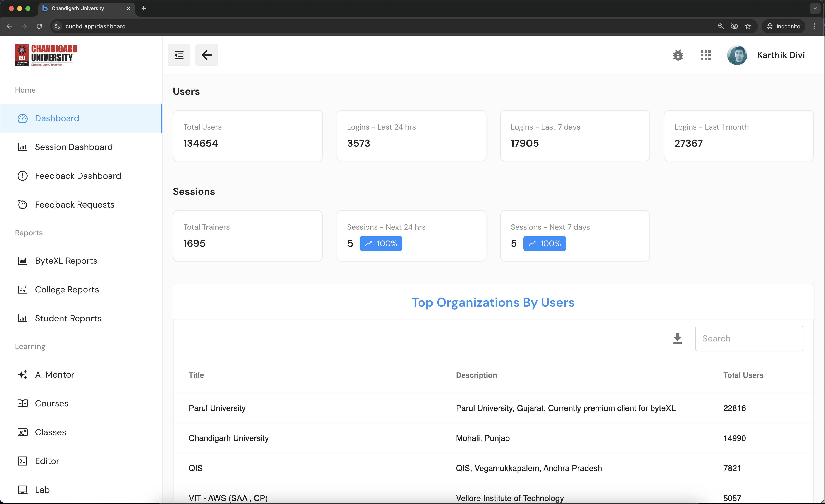Click the Logins – Last 24 hrs card
This screenshot has width=825, height=504.
[411, 136]
